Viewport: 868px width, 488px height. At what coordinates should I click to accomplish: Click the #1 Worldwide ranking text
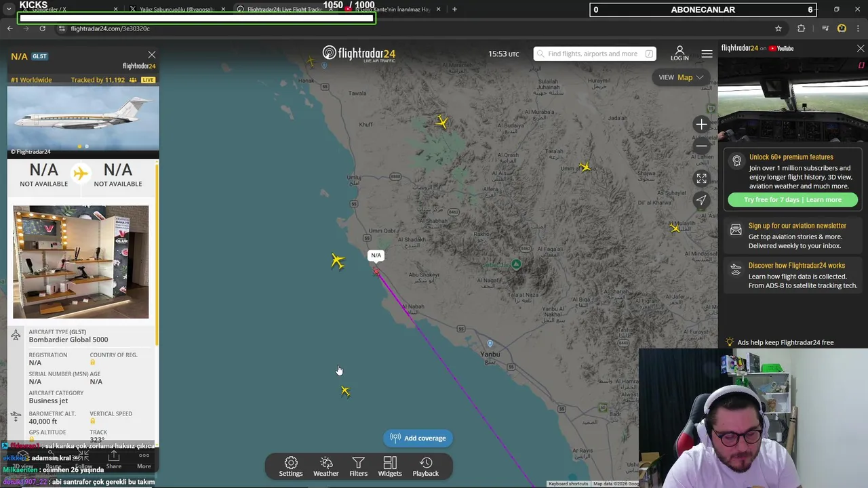(x=31, y=80)
